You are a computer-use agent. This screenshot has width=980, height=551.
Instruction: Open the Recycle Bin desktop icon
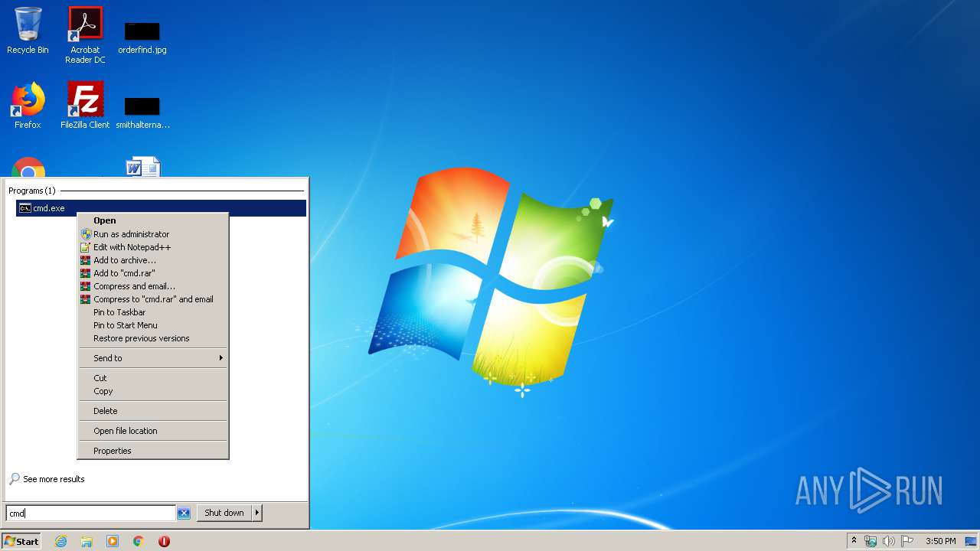tap(28, 31)
